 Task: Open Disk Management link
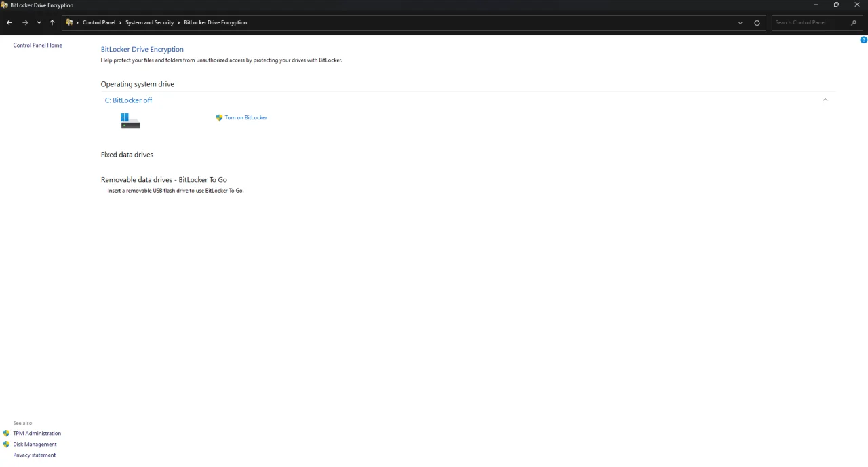35,445
